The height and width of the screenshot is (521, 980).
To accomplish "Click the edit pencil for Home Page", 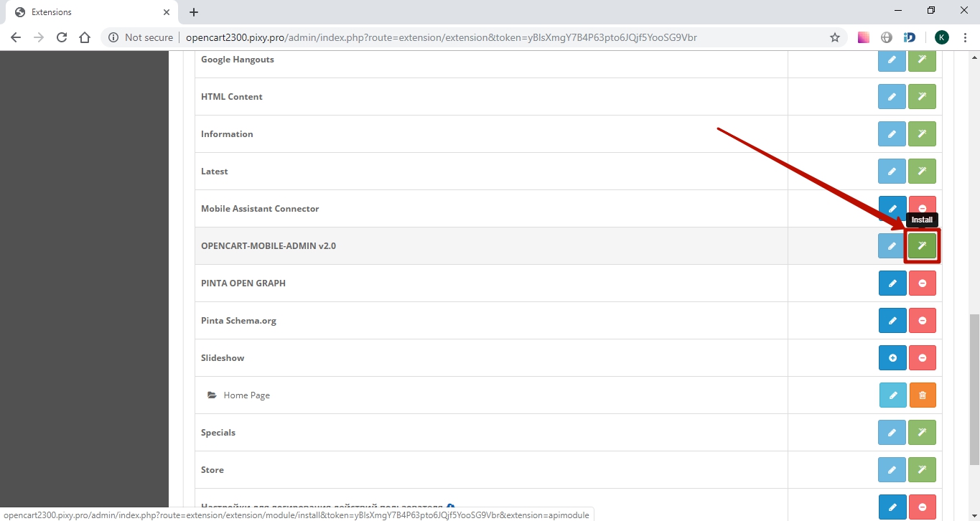I will tap(892, 395).
